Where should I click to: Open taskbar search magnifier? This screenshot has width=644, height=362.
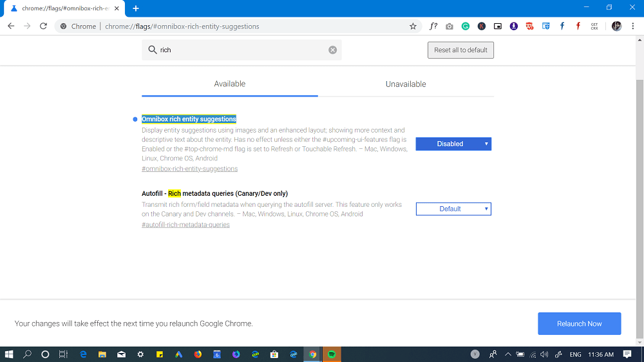pos(27,354)
